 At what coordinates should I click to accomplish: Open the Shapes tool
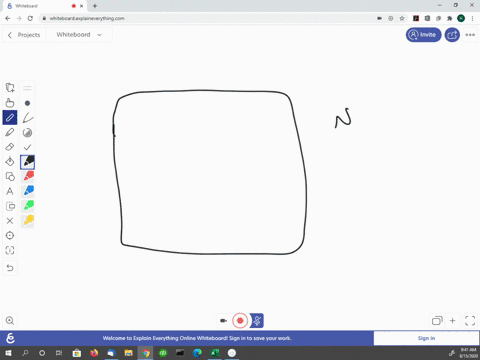(x=10, y=176)
